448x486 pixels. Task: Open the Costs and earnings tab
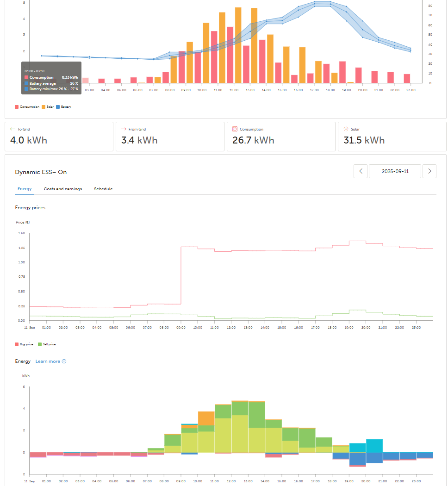63,189
